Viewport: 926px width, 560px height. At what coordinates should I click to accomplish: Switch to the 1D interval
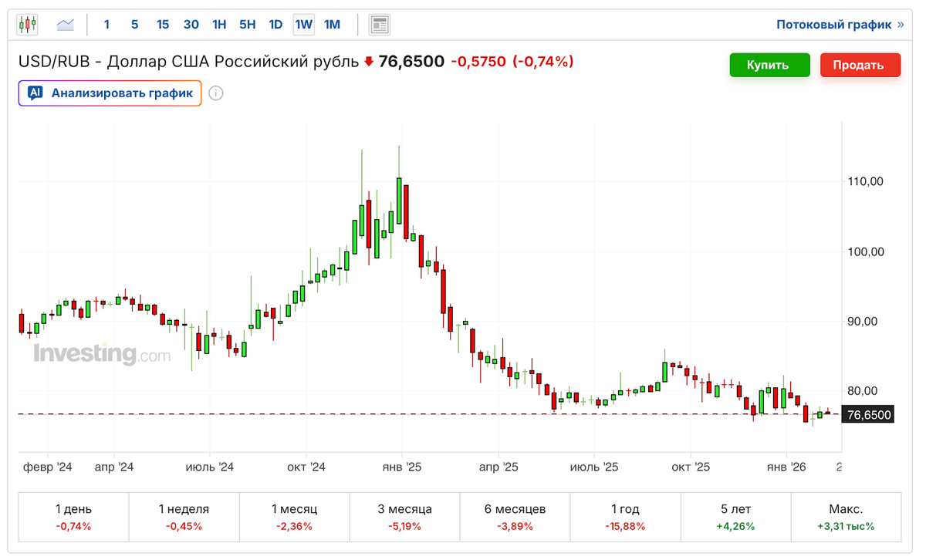(275, 25)
